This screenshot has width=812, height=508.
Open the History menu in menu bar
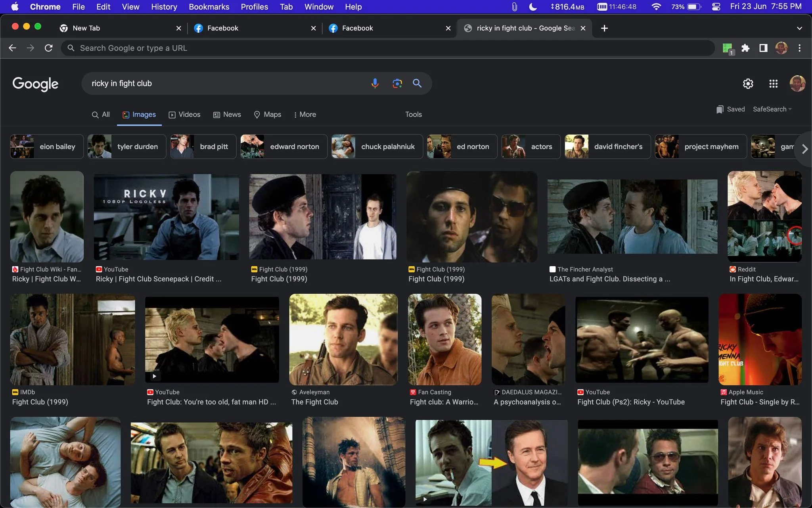164,7
